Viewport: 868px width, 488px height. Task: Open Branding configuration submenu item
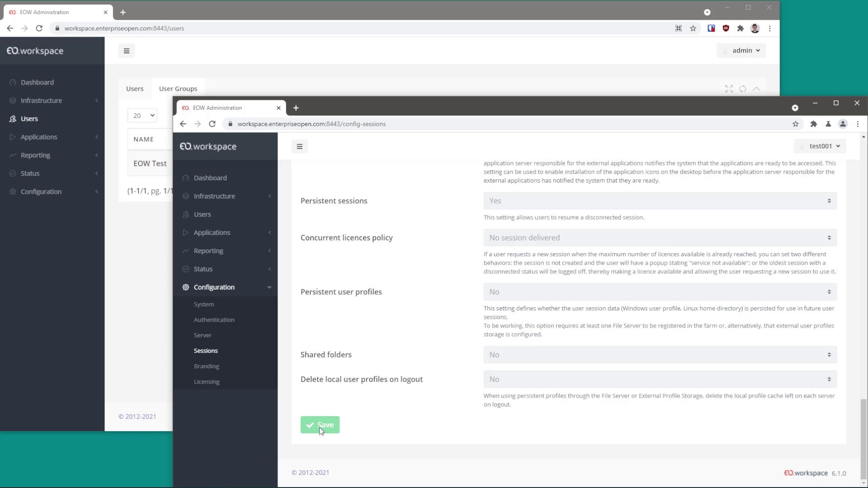tap(207, 366)
